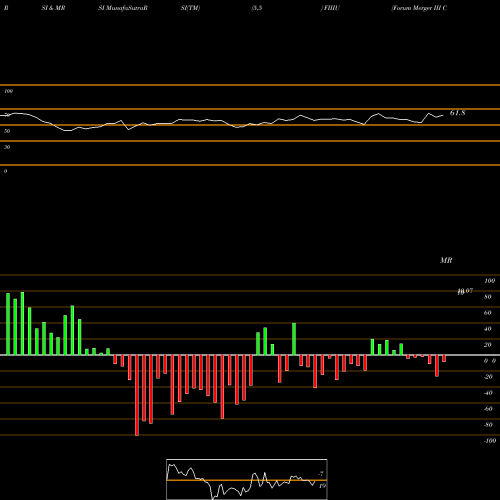Click the MR axis label -40

[x=488, y=393]
